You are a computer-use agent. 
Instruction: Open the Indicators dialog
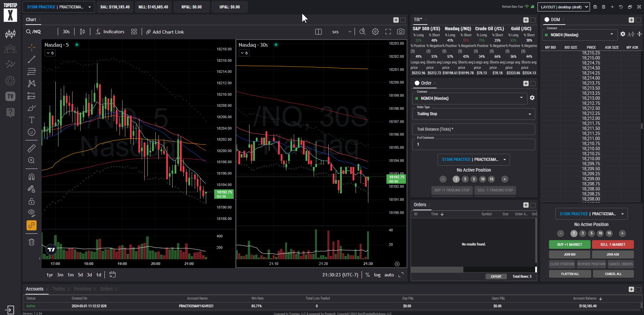(110, 32)
